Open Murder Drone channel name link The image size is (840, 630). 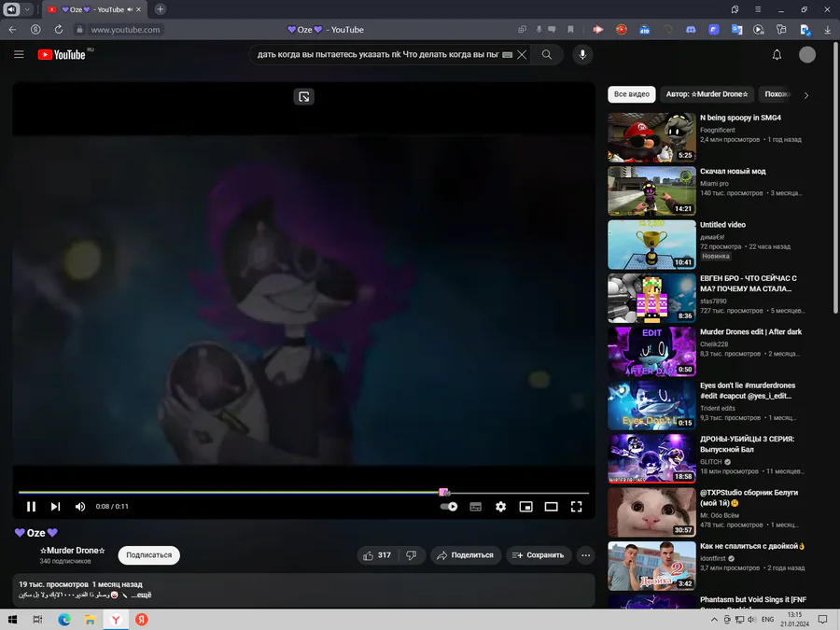click(x=72, y=550)
